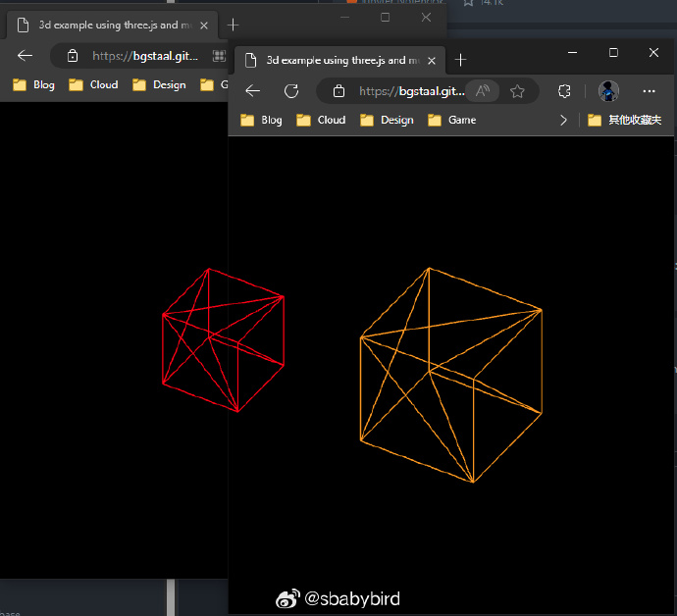Open the Extensions puzzle icon
The height and width of the screenshot is (616, 677).
click(x=564, y=91)
